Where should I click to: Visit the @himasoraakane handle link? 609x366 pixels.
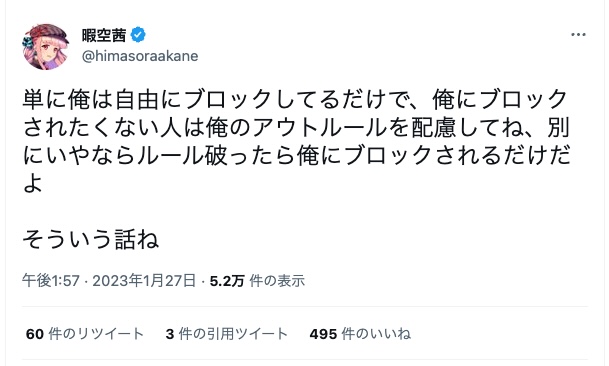[140, 56]
